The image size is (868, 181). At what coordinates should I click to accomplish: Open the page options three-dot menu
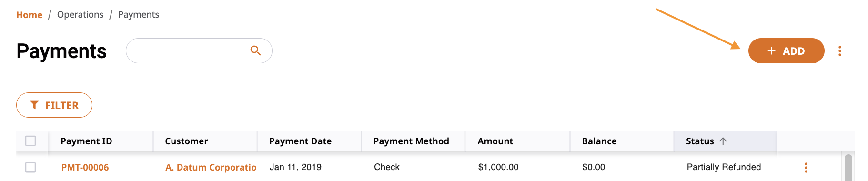[x=839, y=51]
